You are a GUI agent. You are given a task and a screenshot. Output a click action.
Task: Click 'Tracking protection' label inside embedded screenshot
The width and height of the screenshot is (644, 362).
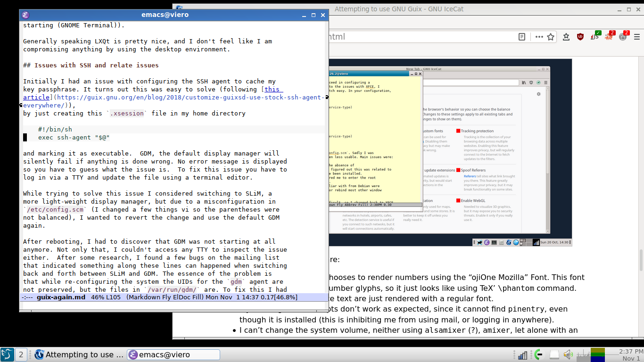[x=477, y=131]
